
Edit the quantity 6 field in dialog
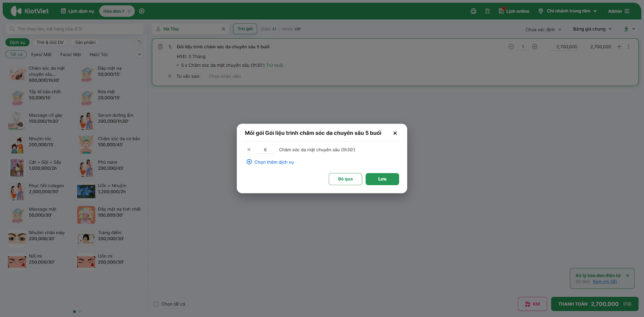pyautogui.click(x=265, y=150)
